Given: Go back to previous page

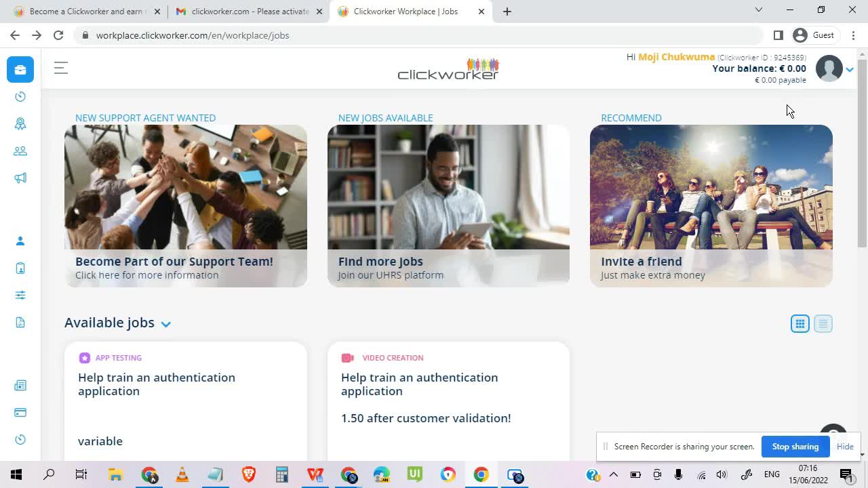Looking at the screenshot, I should tap(15, 35).
